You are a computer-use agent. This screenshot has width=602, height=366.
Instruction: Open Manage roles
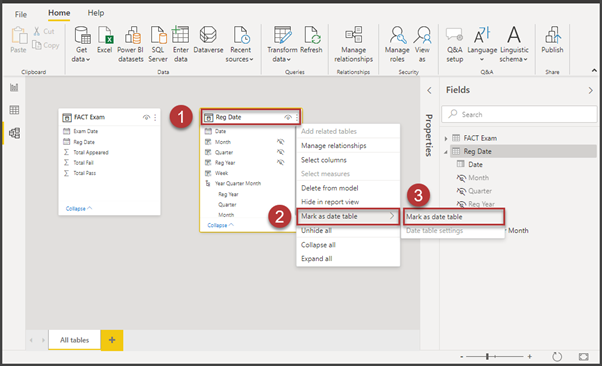click(397, 44)
